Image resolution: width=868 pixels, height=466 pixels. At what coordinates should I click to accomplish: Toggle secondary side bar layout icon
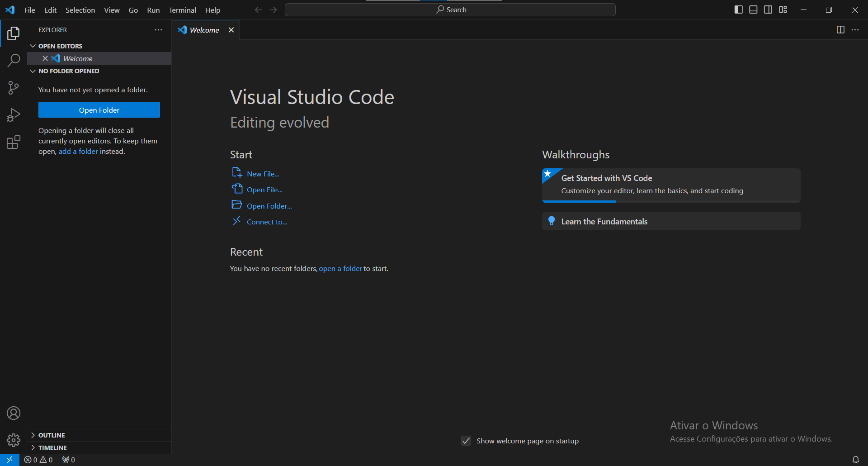(768, 10)
